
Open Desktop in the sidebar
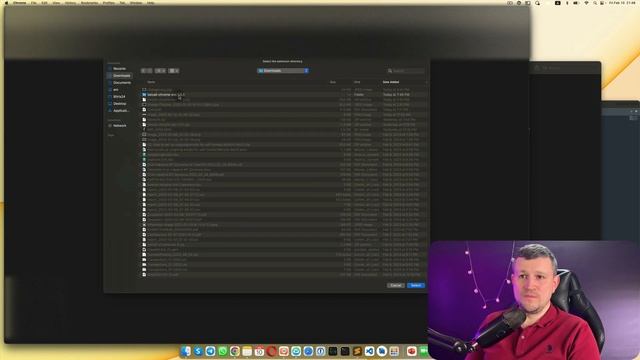tap(119, 104)
